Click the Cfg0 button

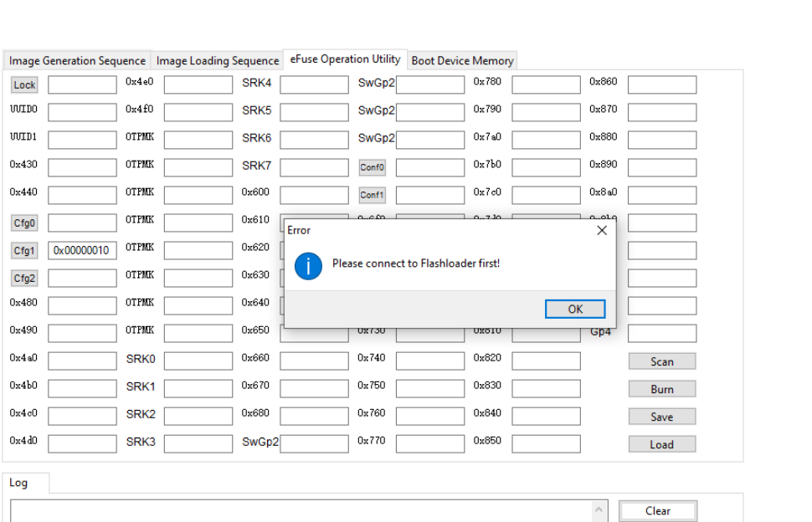click(24, 223)
